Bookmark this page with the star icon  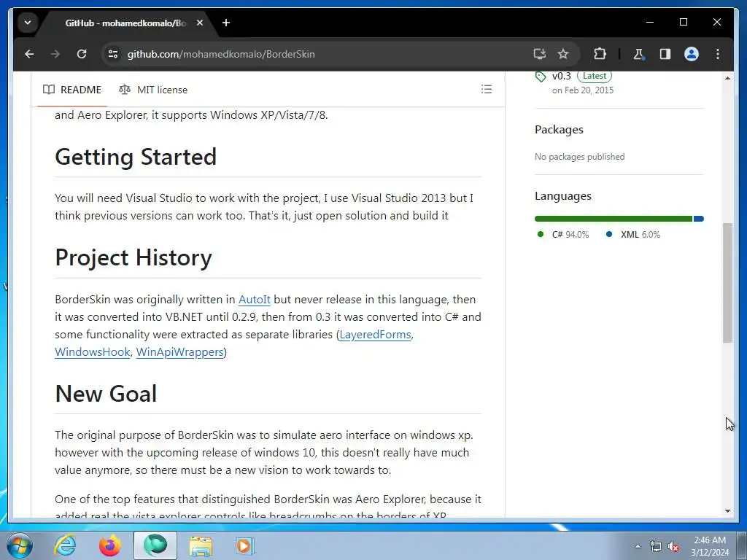click(563, 54)
